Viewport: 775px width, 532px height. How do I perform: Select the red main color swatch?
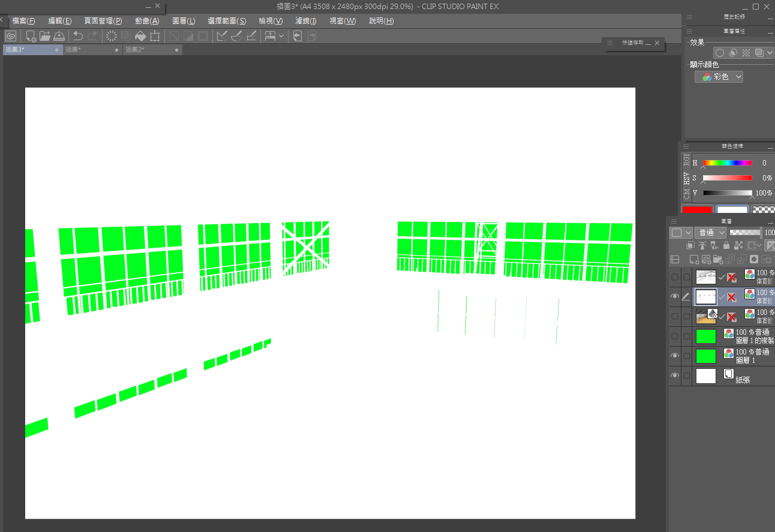point(697,211)
